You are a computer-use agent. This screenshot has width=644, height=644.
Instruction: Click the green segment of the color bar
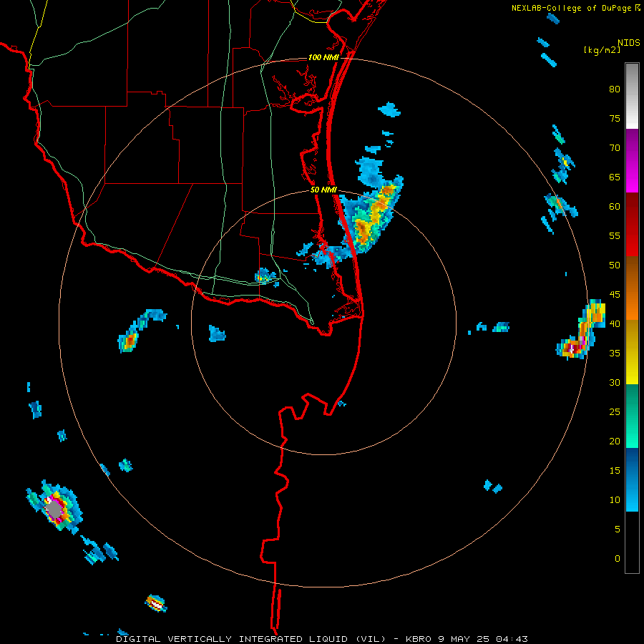click(x=632, y=416)
